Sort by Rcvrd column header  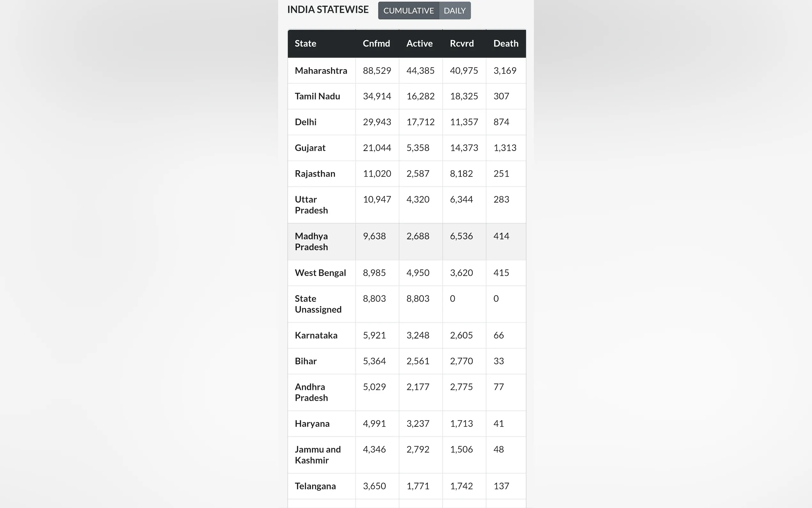(x=462, y=44)
